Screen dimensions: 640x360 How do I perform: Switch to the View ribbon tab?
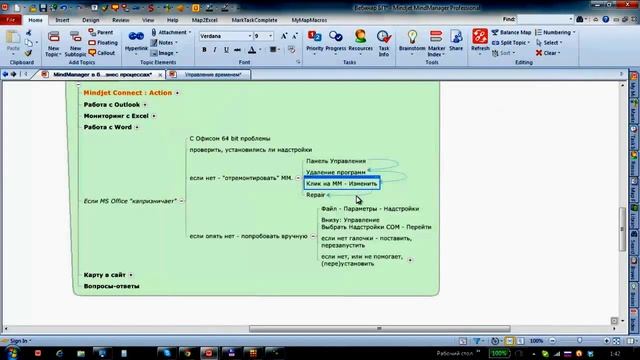(148, 20)
